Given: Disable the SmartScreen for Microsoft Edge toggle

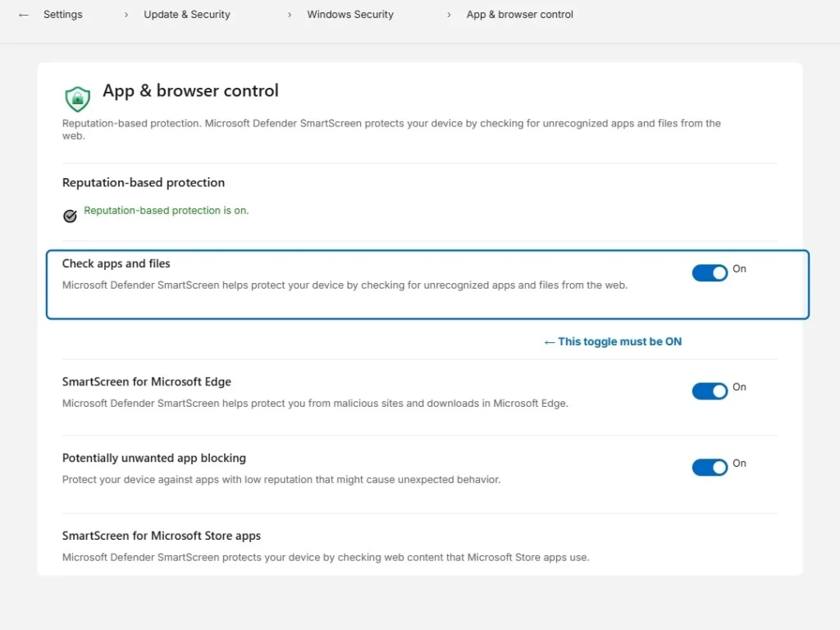Looking at the screenshot, I should [x=710, y=391].
